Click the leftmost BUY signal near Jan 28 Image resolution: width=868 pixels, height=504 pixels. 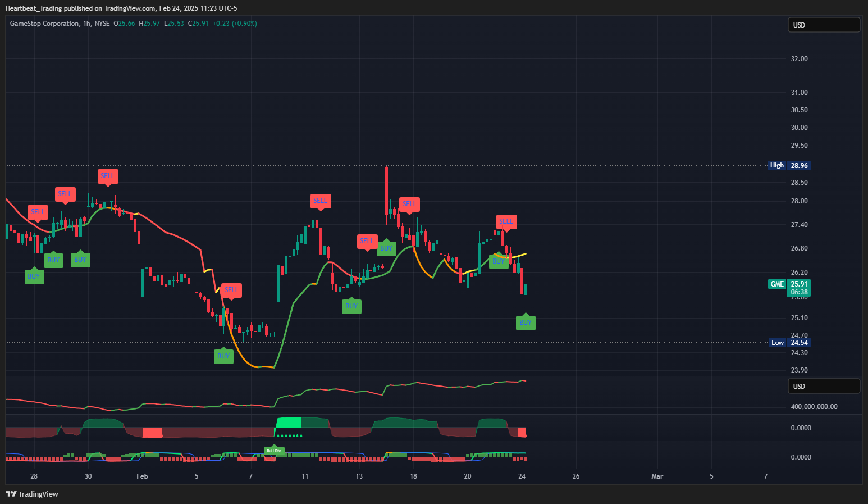pos(34,276)
